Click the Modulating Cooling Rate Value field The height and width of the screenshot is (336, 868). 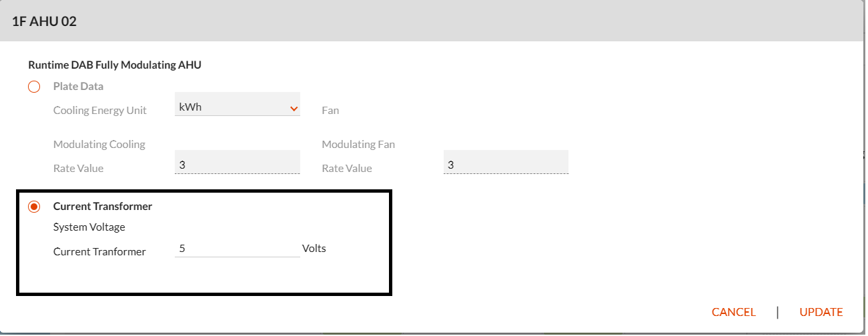click(238, 162)
